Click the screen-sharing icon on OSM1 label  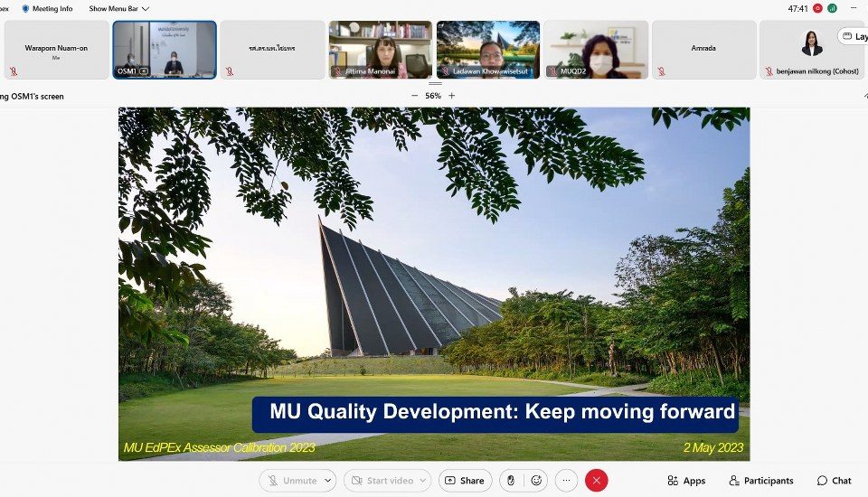coord(144,70)
